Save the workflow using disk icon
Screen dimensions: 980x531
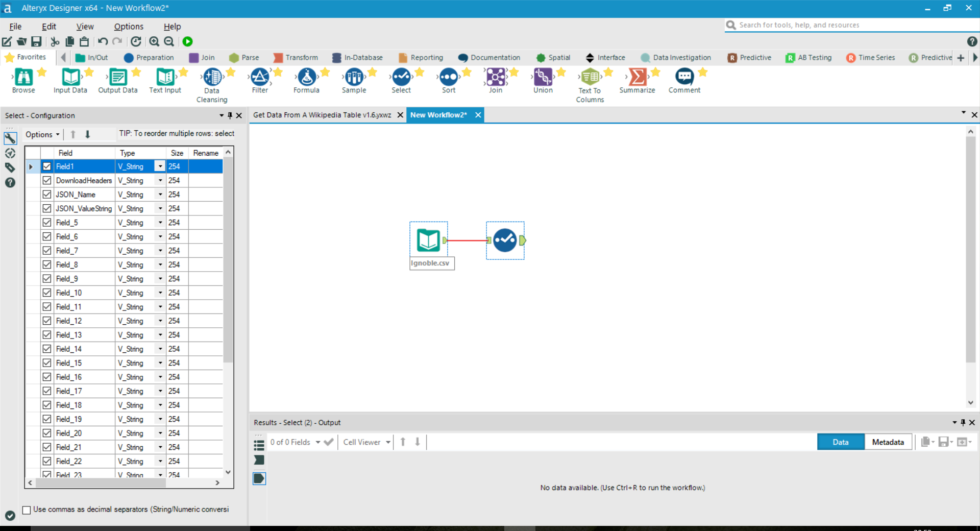(36, 42)
